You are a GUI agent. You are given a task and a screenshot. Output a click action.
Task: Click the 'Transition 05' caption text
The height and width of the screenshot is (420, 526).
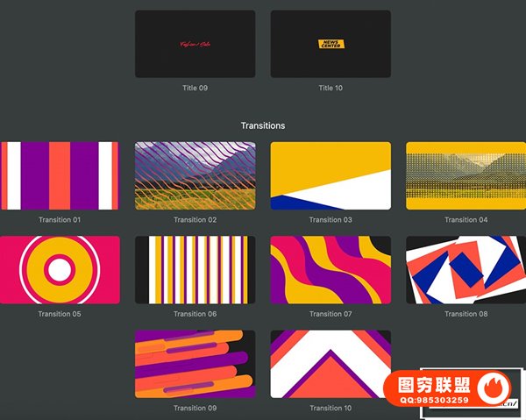tap(59, 314)
